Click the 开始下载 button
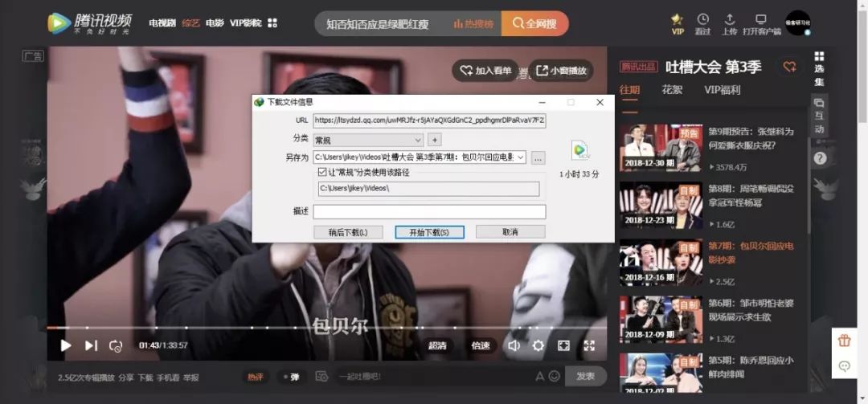Image resolution: width=868 pixels, height=404 pixels. (x=429, y=232)
